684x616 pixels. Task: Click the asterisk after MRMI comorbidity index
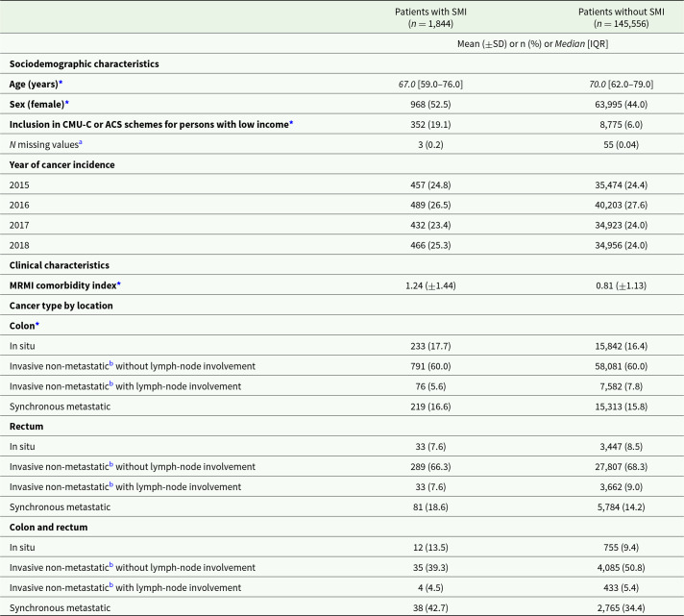(x=117, y=285)
